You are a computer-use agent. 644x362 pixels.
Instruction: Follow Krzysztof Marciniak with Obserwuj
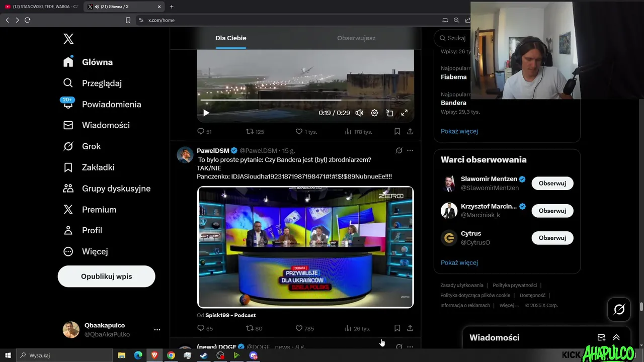point(552,211)
